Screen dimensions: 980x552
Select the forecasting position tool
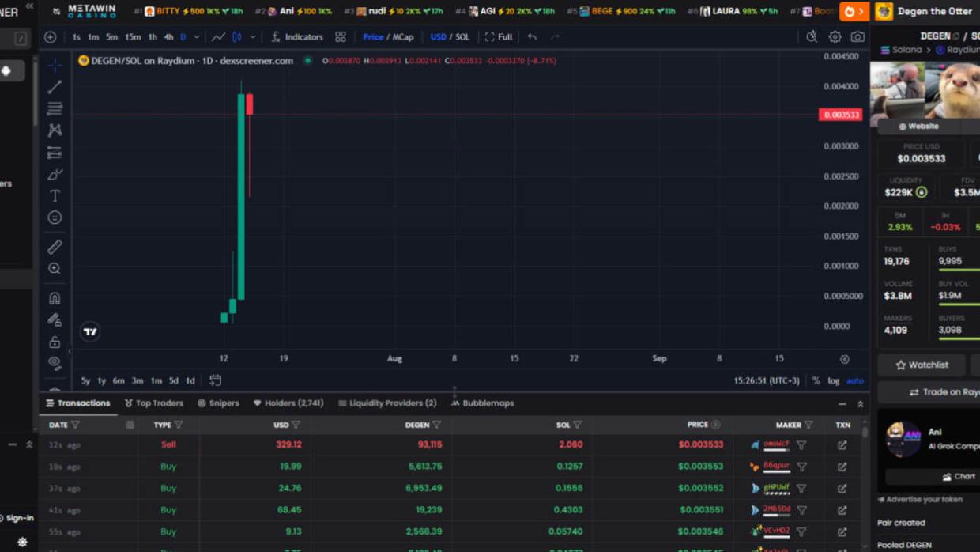(55, 152)
